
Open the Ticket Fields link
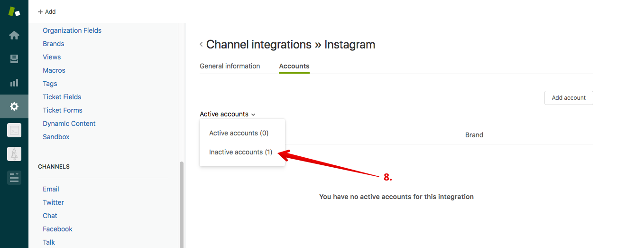point(62,97)
